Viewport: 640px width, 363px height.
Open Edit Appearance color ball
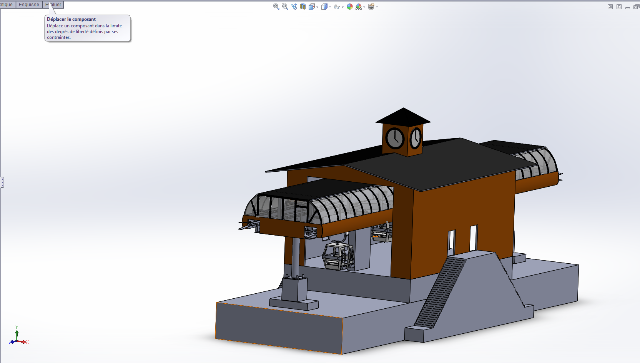(350, 7)
